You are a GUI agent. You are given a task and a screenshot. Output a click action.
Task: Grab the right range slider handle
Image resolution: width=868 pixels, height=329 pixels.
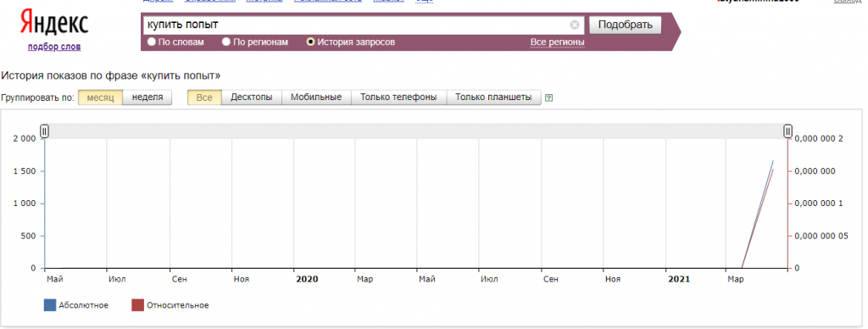pyautogui.click(x=787, y=131)
